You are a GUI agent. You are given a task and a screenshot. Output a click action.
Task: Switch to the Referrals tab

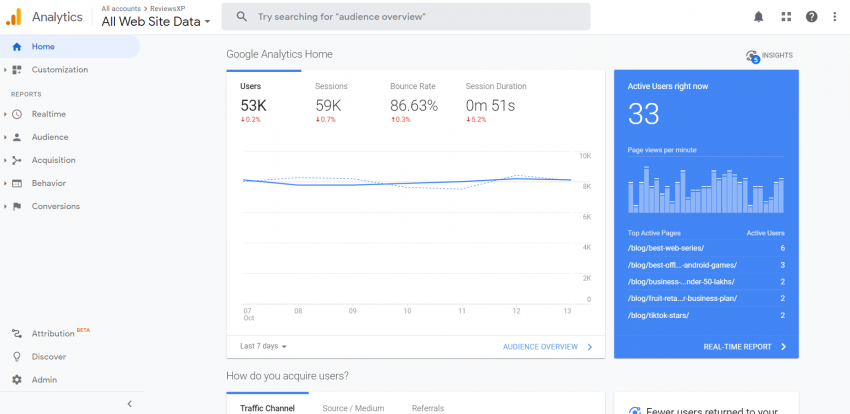[x=428, y=408]
